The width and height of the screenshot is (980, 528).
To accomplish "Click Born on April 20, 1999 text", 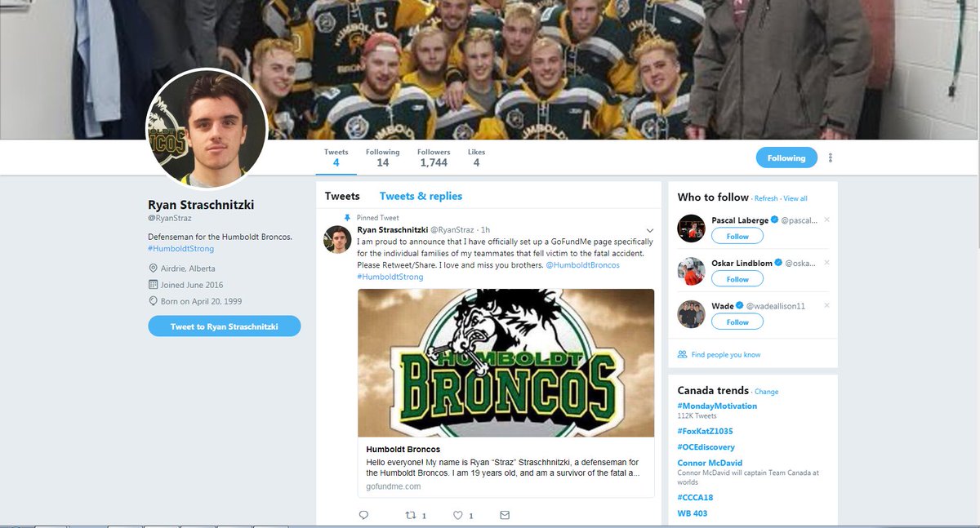I will tap(201, 301).
